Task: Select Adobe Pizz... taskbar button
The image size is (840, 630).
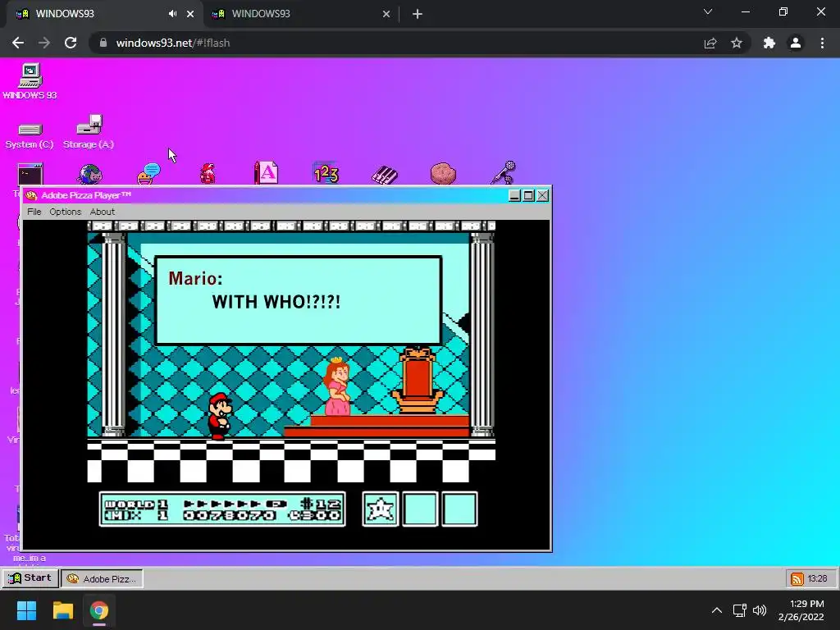Action: [102, 578]
